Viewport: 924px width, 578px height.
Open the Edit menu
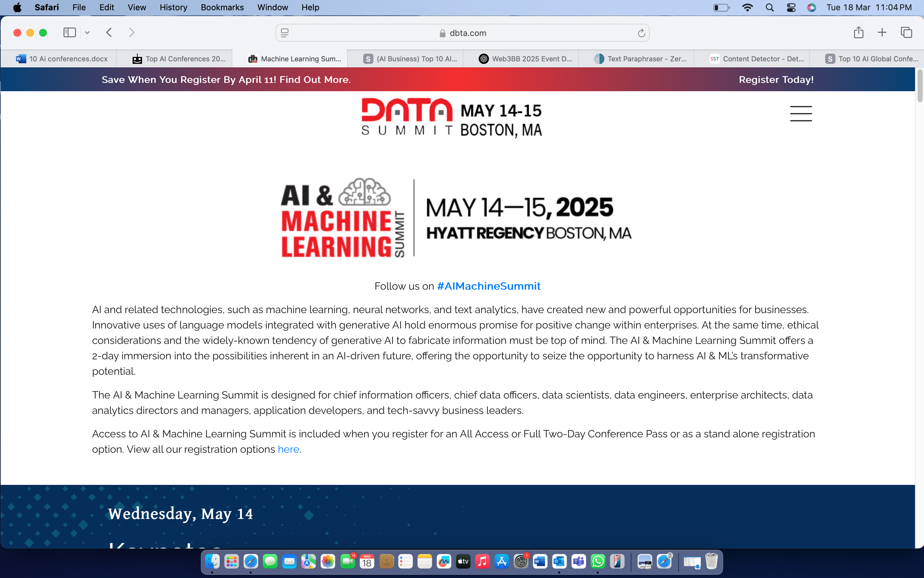[x=107, y=7]
